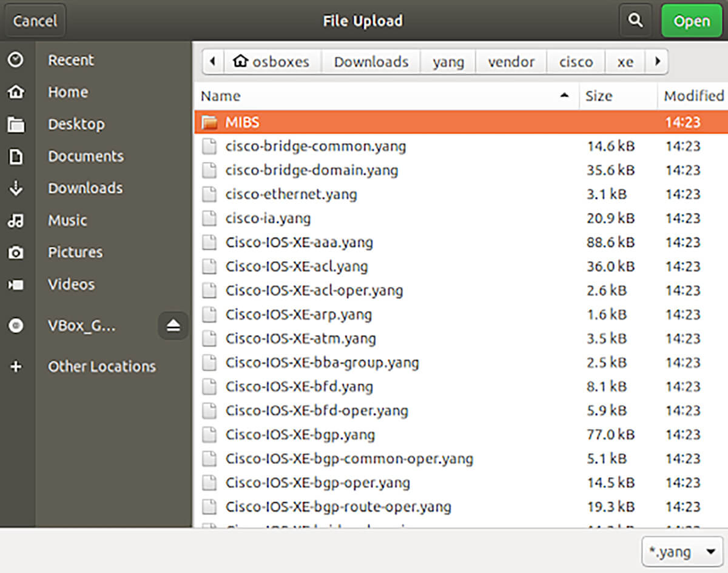Click the green Open button
The height and width of the screenshot is (573, 728).
click(x=692, y=21)
